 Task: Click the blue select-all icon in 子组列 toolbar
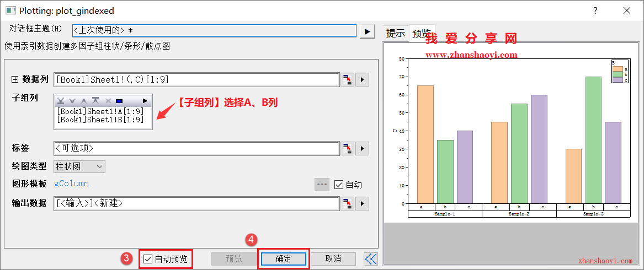point(119,101)
